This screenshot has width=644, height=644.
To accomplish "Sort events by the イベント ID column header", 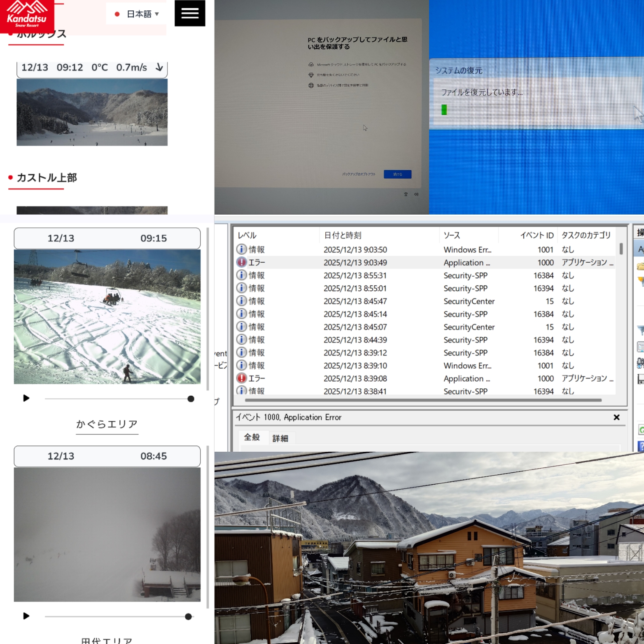I will click(x=537, y=235).
